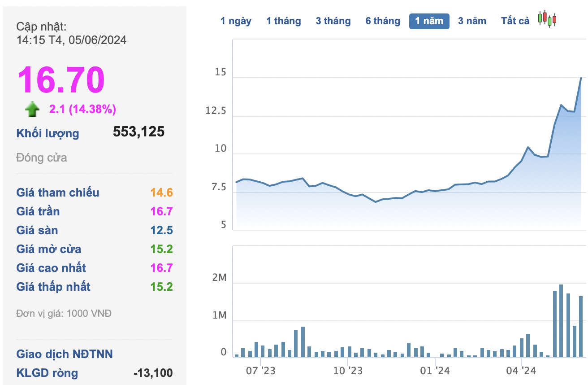Show the "6 tháng" chart range
Image resolution: width=588 pixels, height=385 pixels.
pos(383,21)
